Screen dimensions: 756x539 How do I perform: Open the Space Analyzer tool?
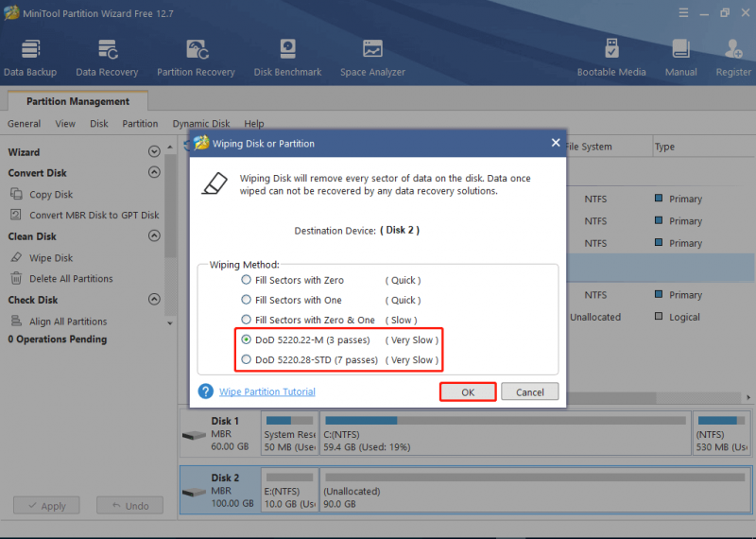(x=372, y=58)
